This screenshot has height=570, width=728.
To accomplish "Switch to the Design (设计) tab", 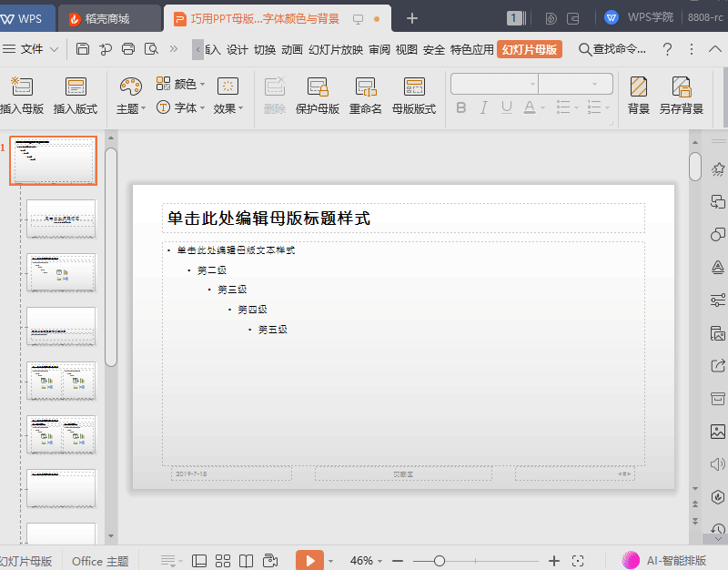I will click(x=238, y=50).
